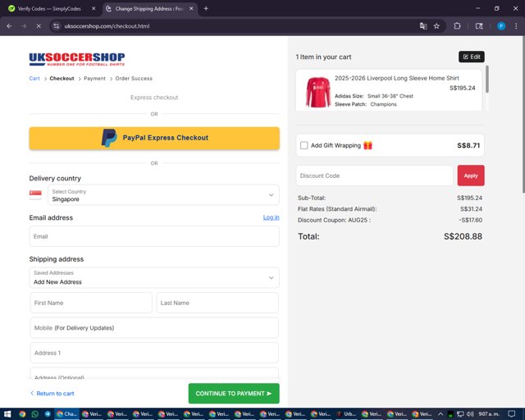Bookmark this page with the star
Viewport: 525px width, 420px height.
click(436, 25)
